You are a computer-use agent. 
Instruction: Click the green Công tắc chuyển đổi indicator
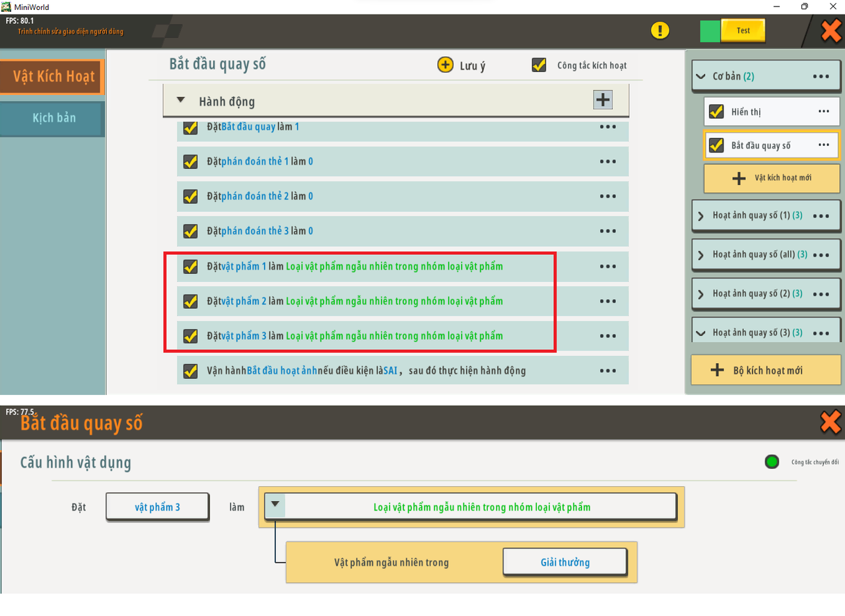point(772,462)
